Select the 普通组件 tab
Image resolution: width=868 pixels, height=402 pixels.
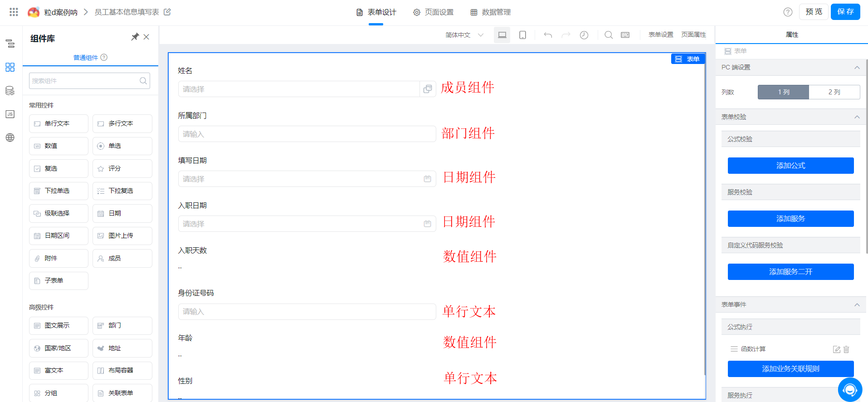[86, 58]
